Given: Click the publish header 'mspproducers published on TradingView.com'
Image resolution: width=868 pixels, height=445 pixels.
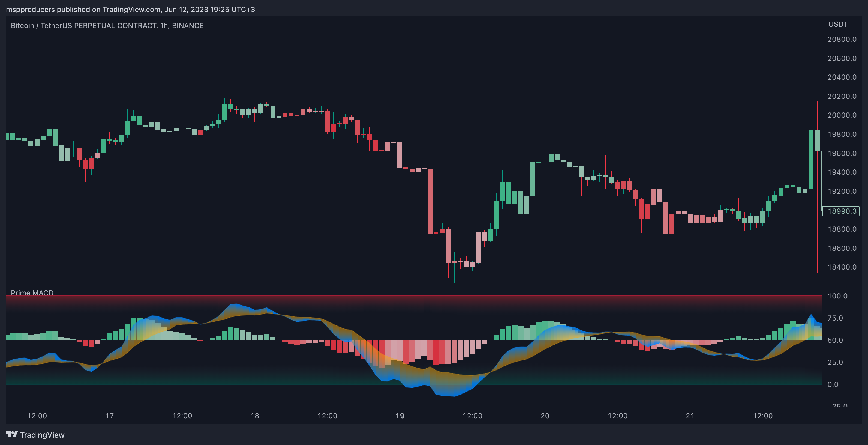Looking at the screenshot, I should (x=83, y=10).
